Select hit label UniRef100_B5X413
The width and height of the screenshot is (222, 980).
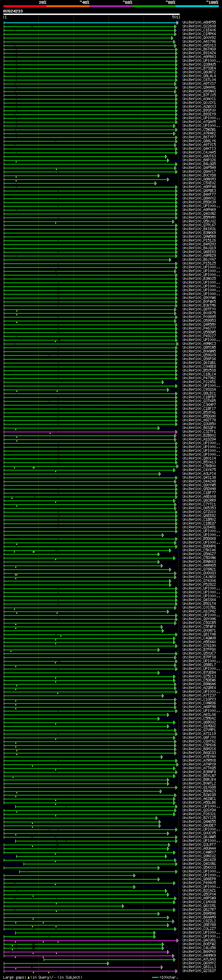pos(199,462)
